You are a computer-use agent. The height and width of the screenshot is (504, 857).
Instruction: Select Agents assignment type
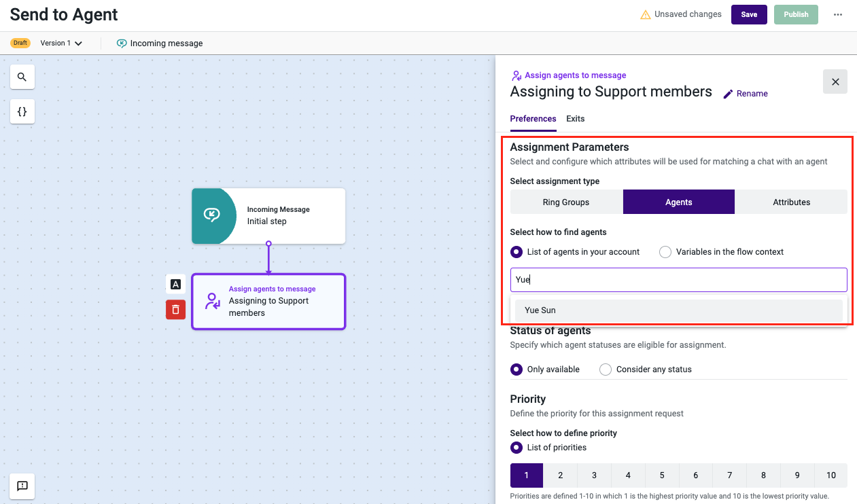pos(679,202)
